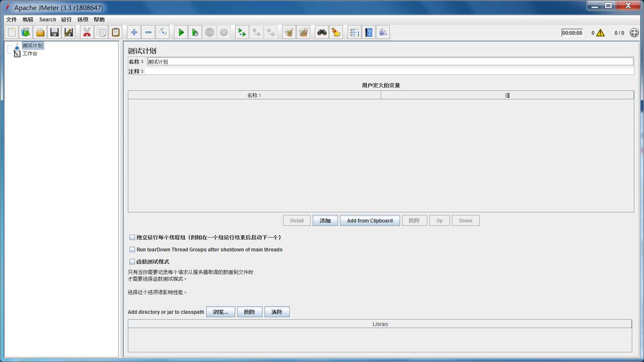Screen dimensions: 644x362
Task: Click the thread status circle icon
Action: point(634,33)
